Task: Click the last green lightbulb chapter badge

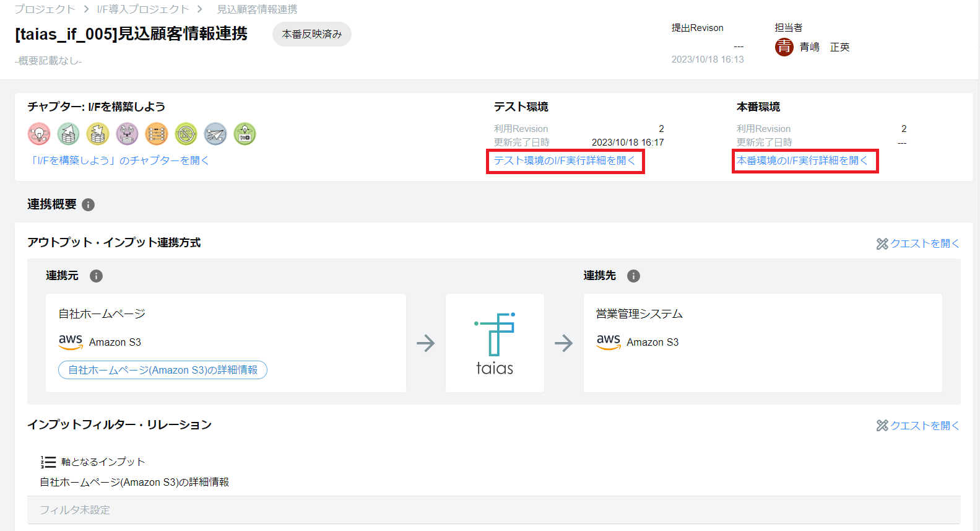Action: pyautogui.click(x=245, y=134)
